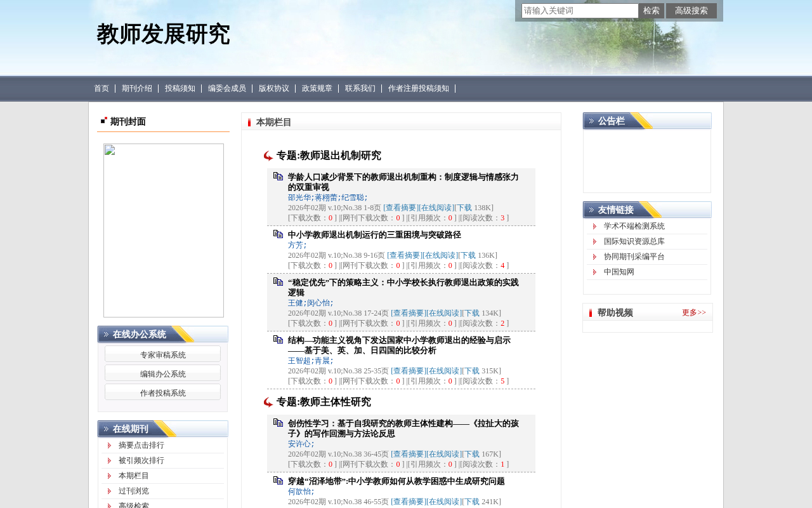The width and height of the screenshot is (812, 508).
Task: Click the red arrow icon next to 专题:教师退出机制研究
Action: point(268,156)
